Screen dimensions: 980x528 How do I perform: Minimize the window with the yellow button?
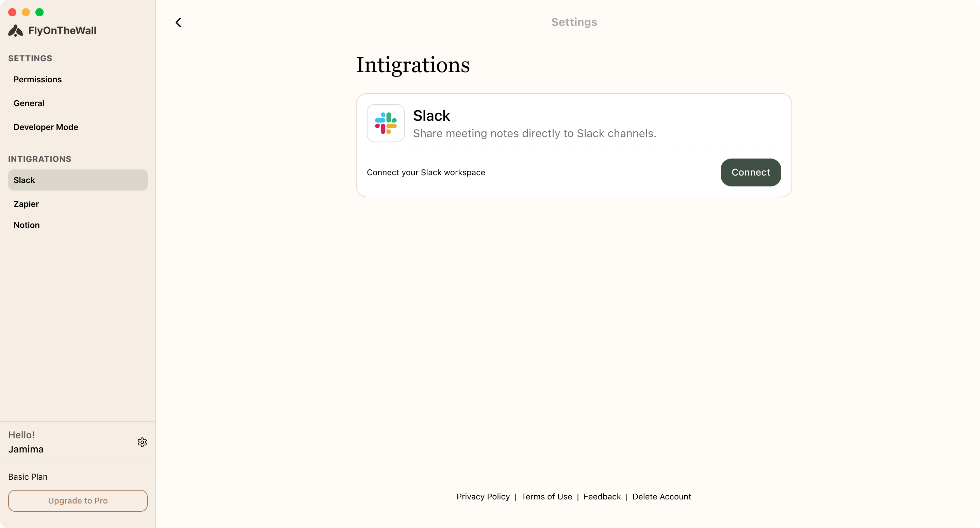[26, 12]
